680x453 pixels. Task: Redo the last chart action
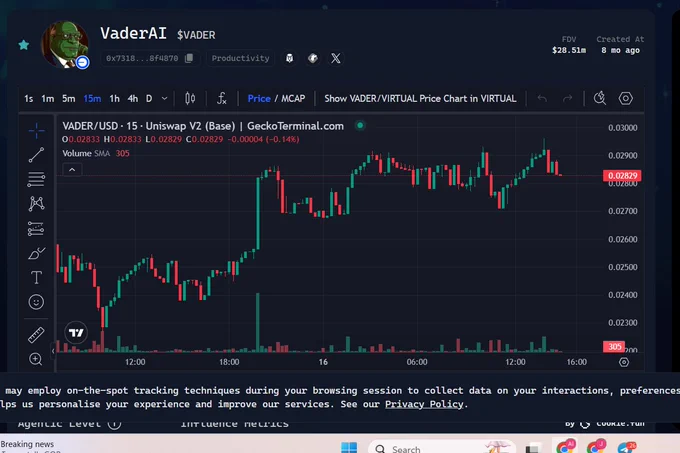(567, 98)
